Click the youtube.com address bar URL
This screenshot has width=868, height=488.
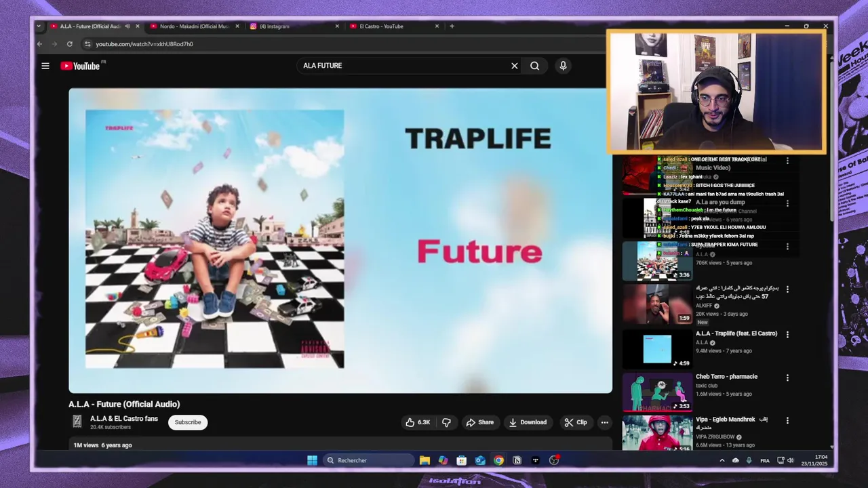[144, 44]
